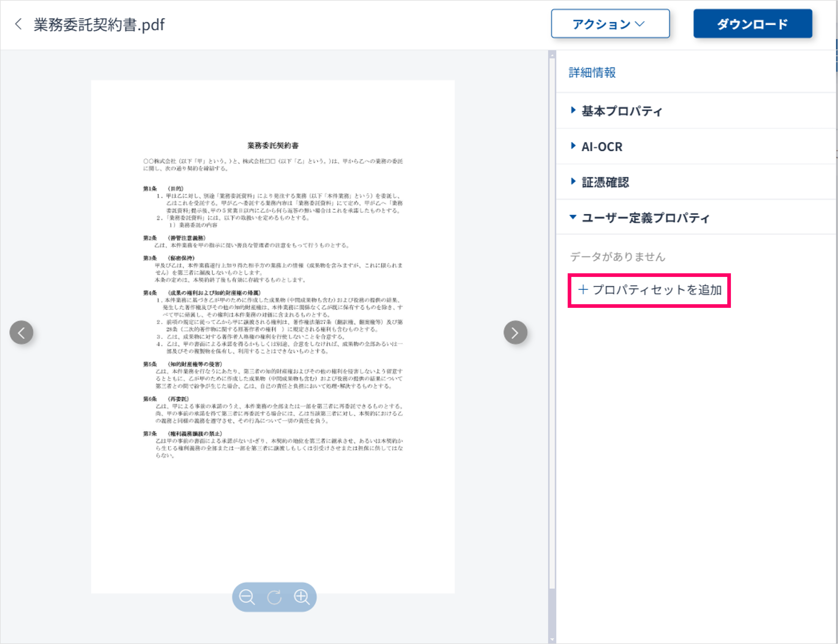Open the アクション dropdown menu
The image size is (838, 644).
click(x=610, y=24)
